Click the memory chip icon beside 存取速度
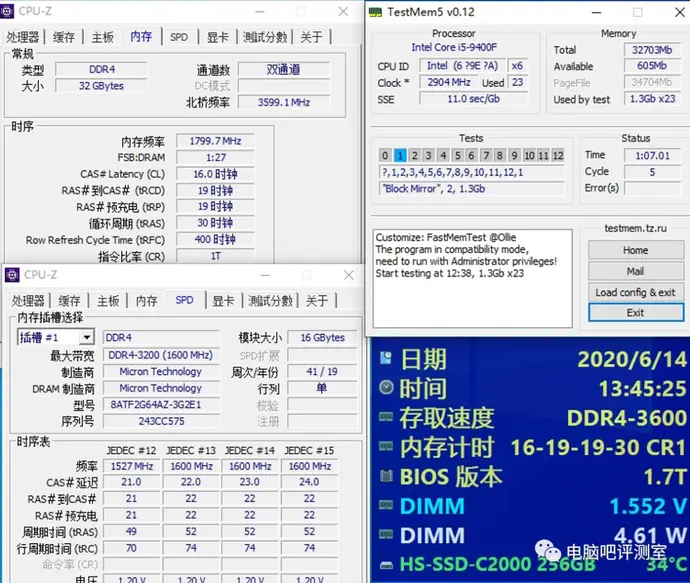Viewport: 690px width, 583px height. 387,417
